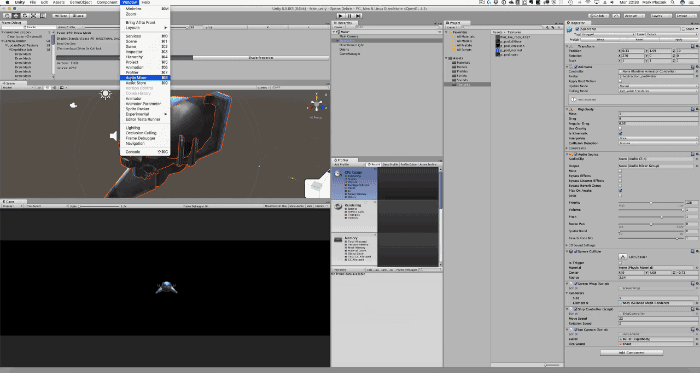Toggle Is Trigger on Sphere Collider
The height and width of the screenshot is (373, 700).
pyautogui.click(x=620, y=263)
